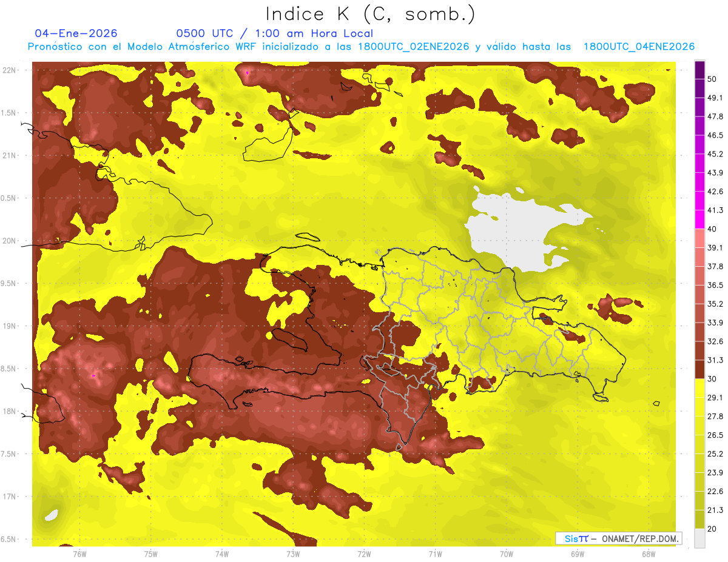728x562 pixels.
Task: Click the colorbar value "40"
Action: pos(713,229)
